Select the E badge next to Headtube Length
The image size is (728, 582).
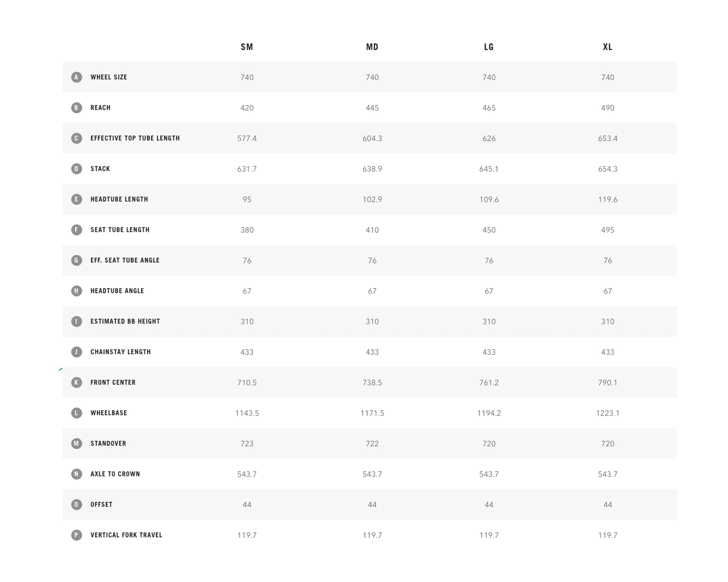pos(76,199)
